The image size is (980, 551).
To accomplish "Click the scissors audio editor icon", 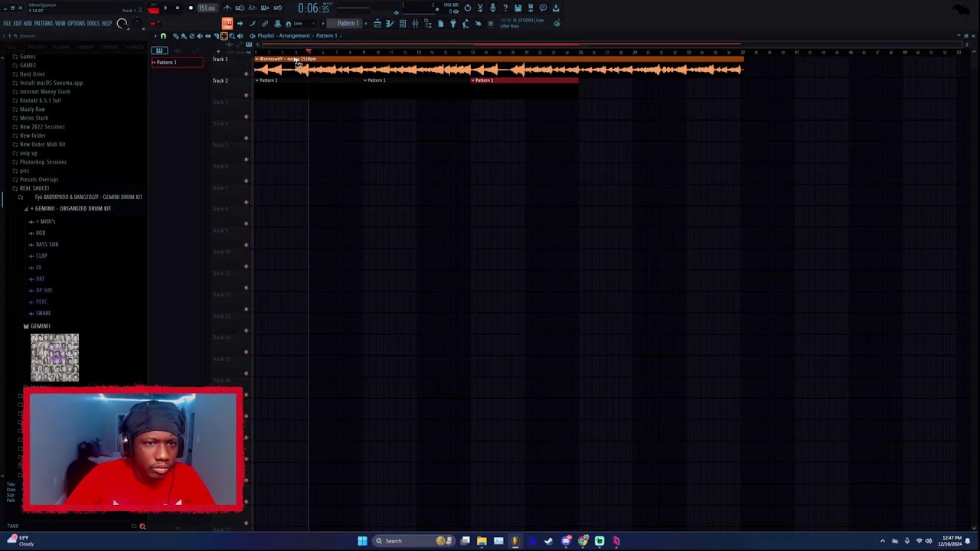I will click(x=480, y=8).
